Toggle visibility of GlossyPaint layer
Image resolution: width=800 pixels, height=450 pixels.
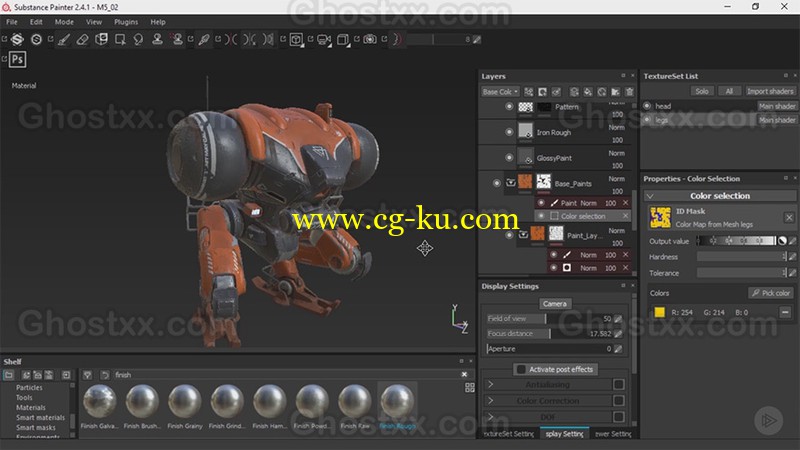(x=509, y=158)
